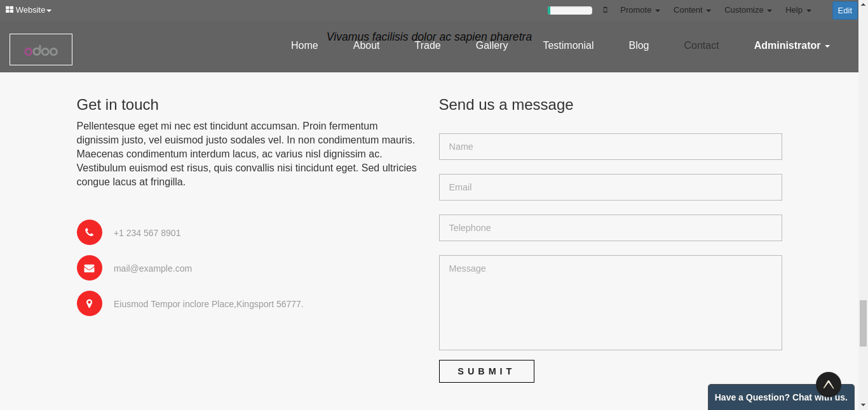Open the Administrator user dropdown

[792, 46]
